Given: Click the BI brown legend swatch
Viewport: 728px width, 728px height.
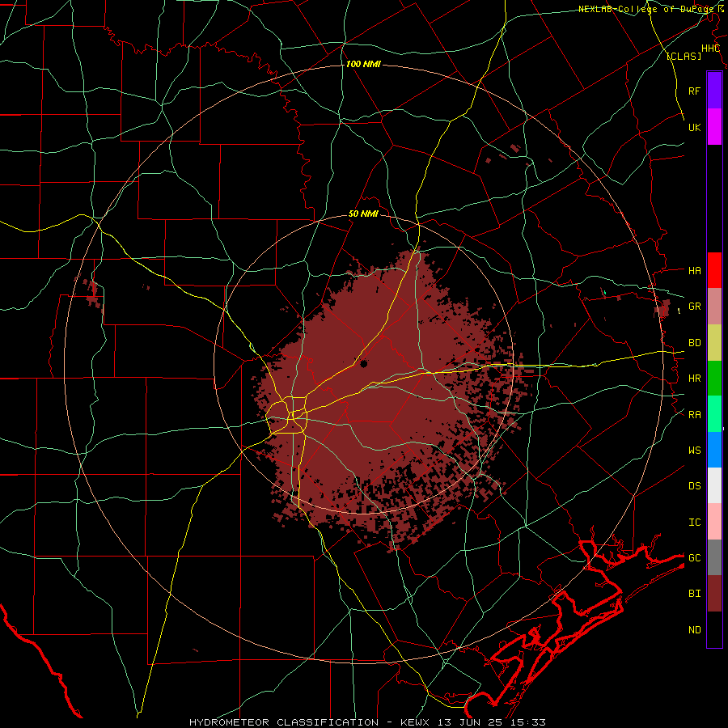Looking at the screenshot, I should coord(714,594).
